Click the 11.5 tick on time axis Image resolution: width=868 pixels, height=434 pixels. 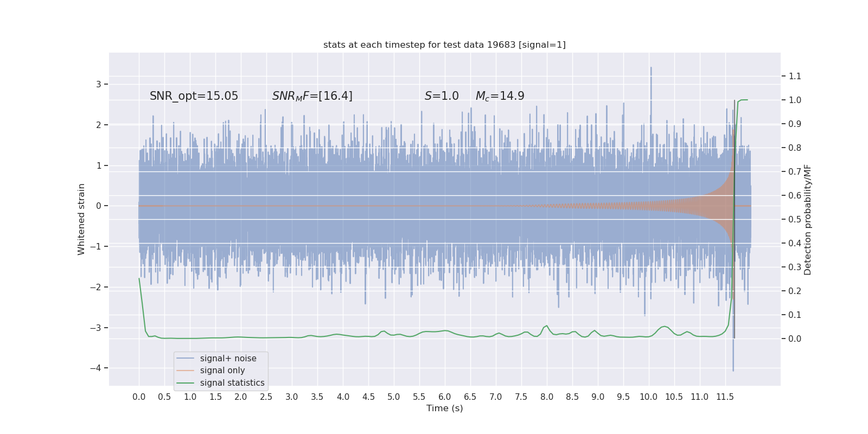(x=725, y=397)
